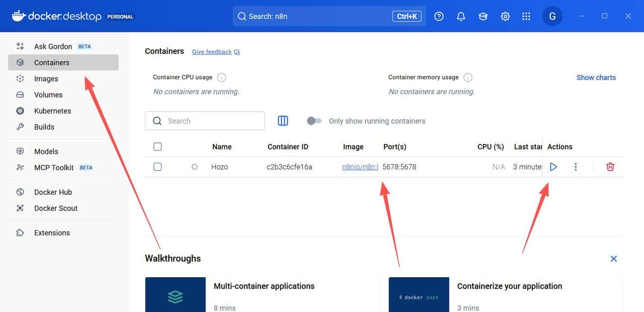
Task: Go to Images in the sidebar
Action: pyautogui.click(x=46, y=79)
